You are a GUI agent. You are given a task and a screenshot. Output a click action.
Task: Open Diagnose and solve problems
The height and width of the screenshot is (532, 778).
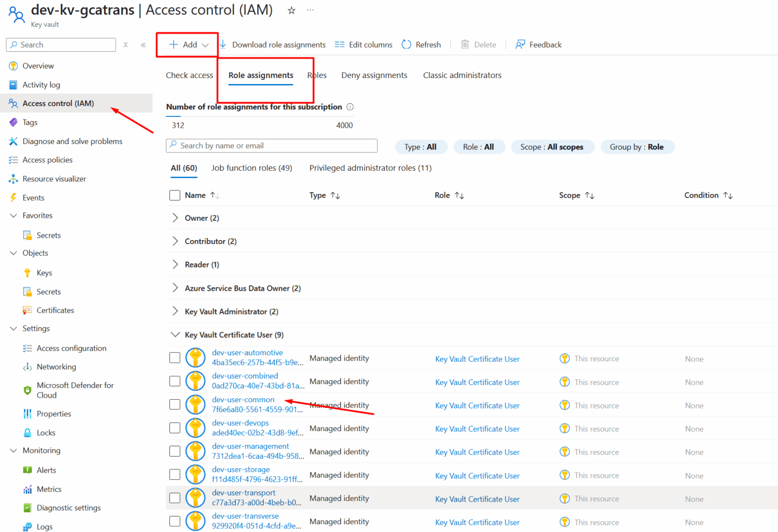[x=72, y=141]
